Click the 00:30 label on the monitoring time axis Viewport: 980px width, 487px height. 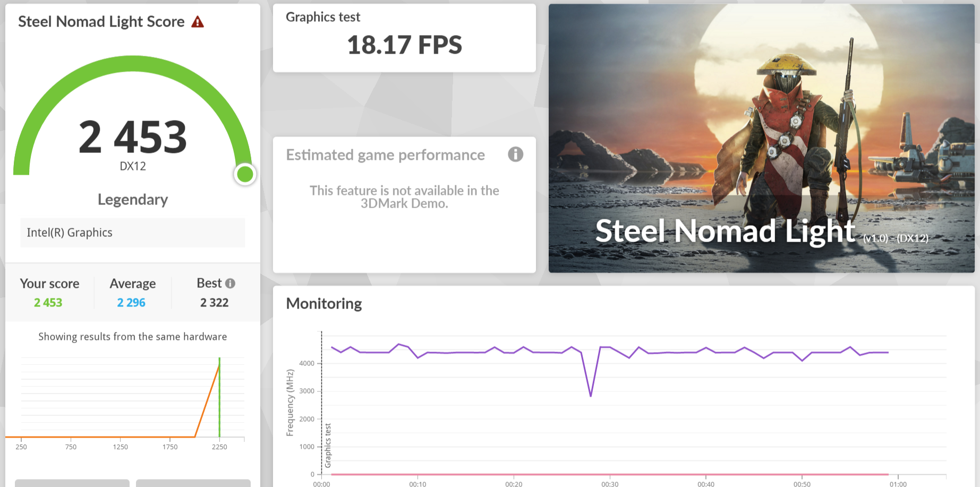tap(610, 484)
